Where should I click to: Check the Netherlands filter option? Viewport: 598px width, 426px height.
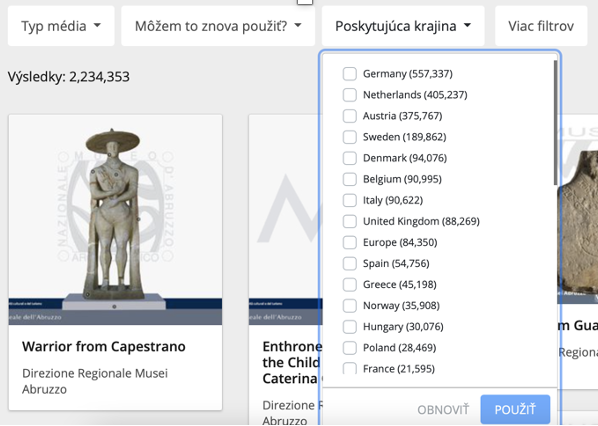349,95
